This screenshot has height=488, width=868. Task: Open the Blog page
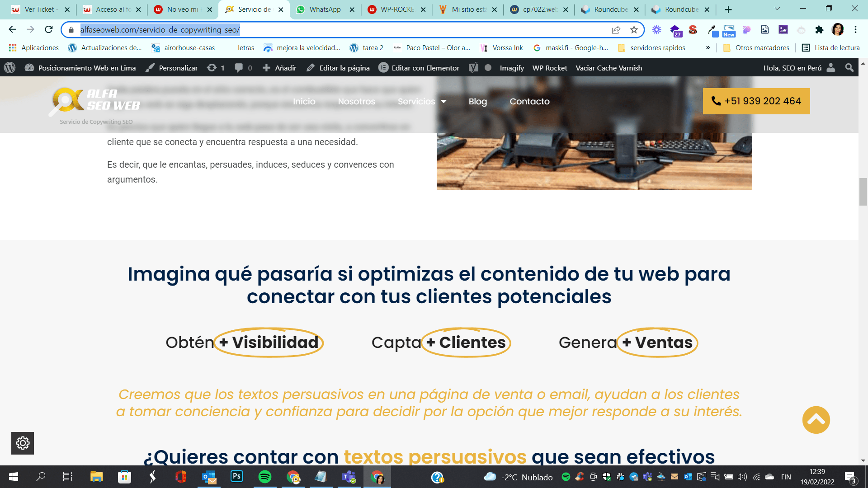point(477,102)
